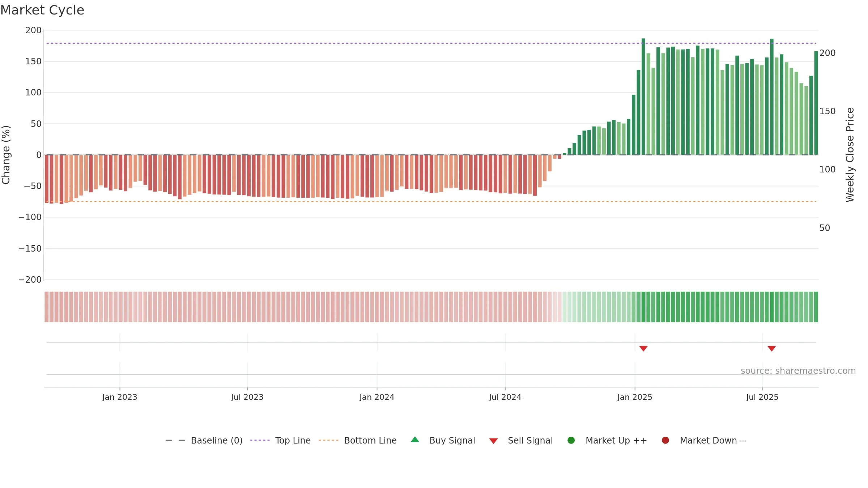
Task: Select the sell signal marker near Jan 2025
Action: click(x=643, y=348)
